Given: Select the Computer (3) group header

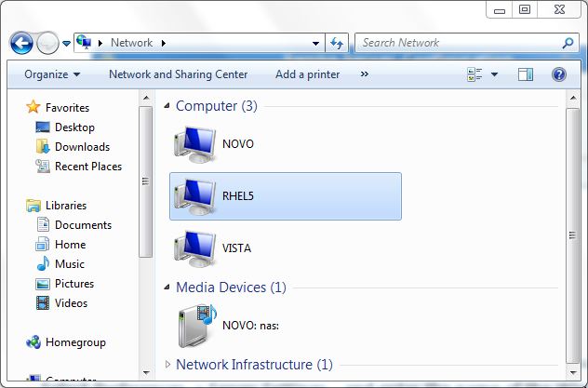Looking at the screenshot, I should point(217,106).
